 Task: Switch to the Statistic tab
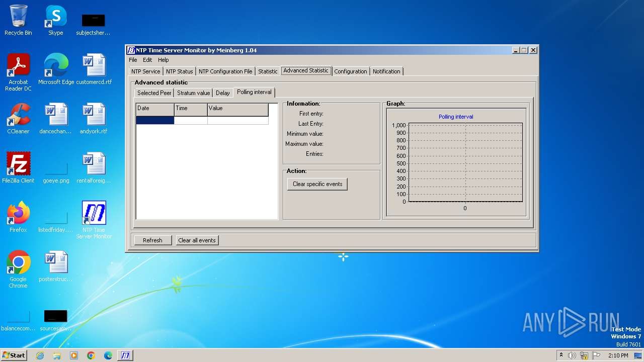[x=268, y=71]
